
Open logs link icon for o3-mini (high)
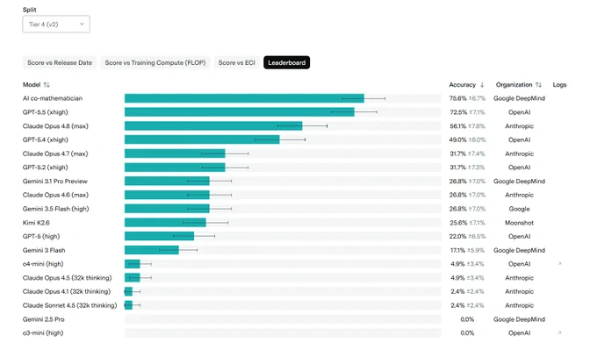click(560, 332)
